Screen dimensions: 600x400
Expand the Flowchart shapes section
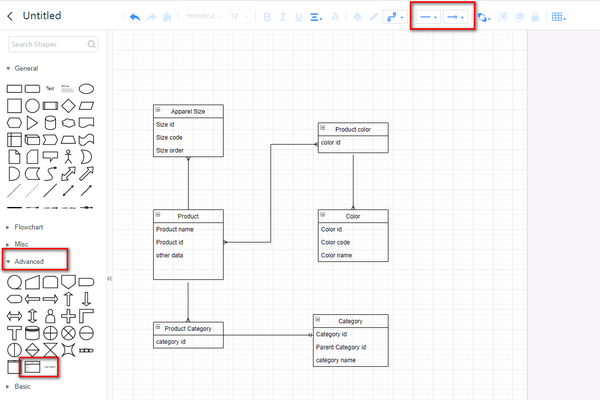point(30,227)
